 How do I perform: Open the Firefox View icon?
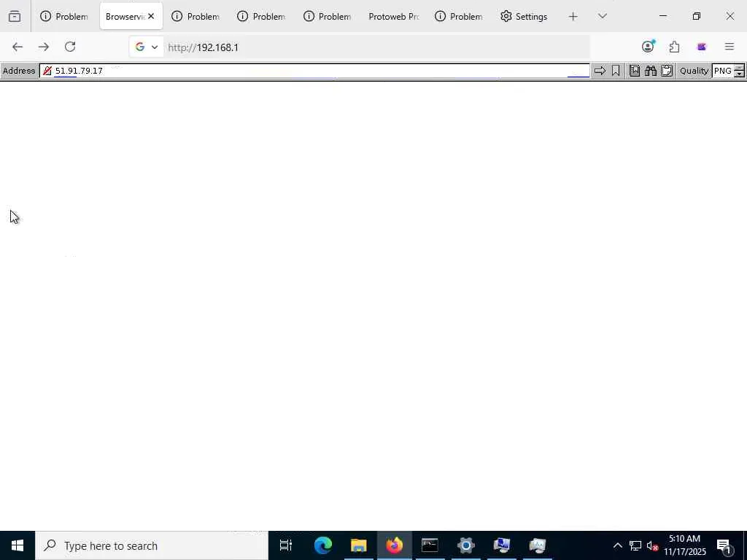[15, 17]
